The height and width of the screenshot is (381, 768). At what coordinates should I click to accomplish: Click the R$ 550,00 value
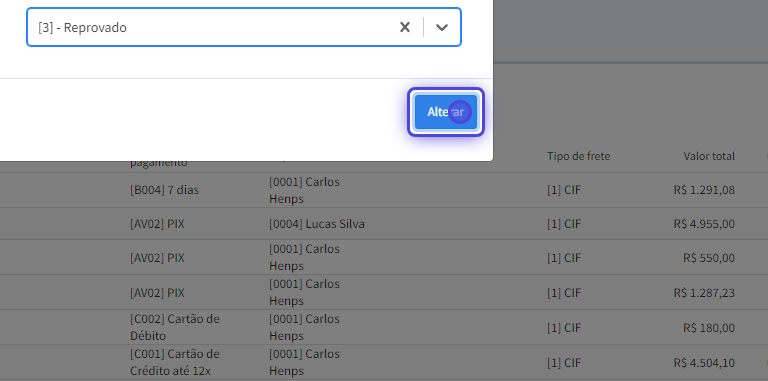point(709,258)
